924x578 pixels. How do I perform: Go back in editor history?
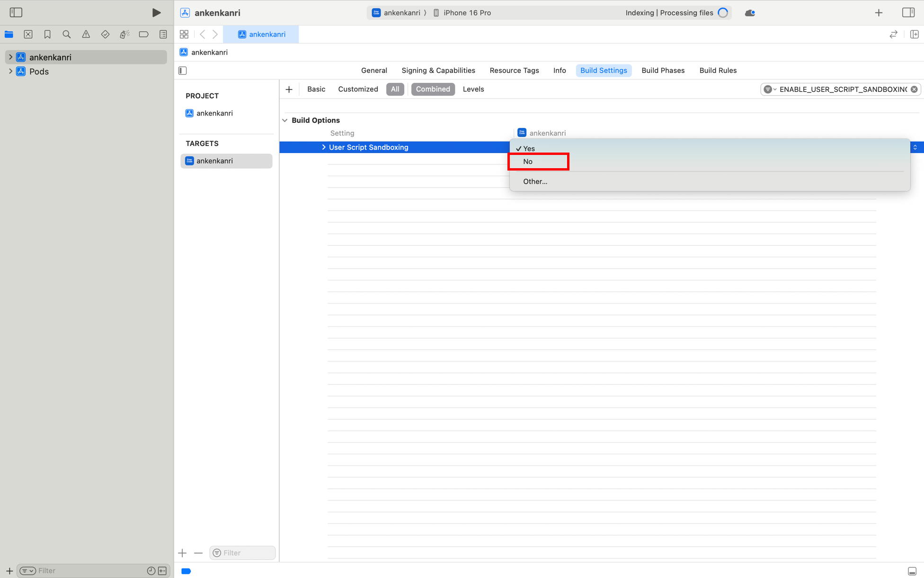[203, 34]
